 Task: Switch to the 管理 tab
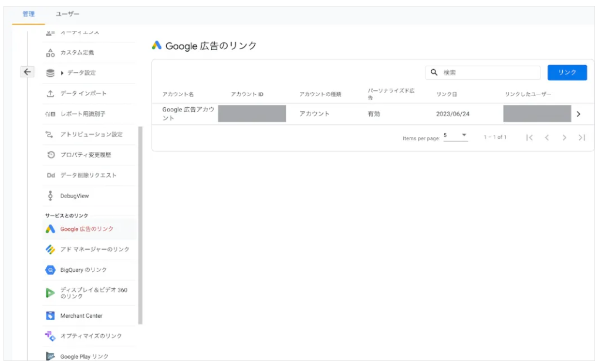coord(28,14)
